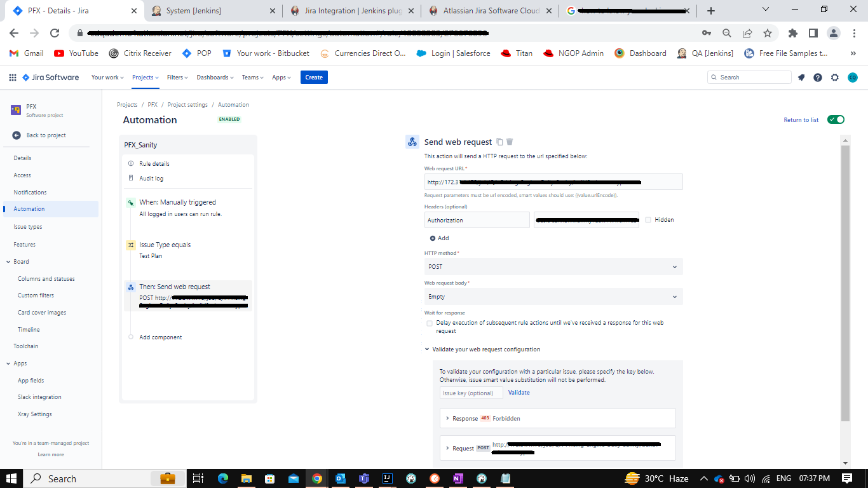Viewport: 868px width, 488px height.
Task: Click the copy icon beside Send web request
Action: (x=500, y=142)
